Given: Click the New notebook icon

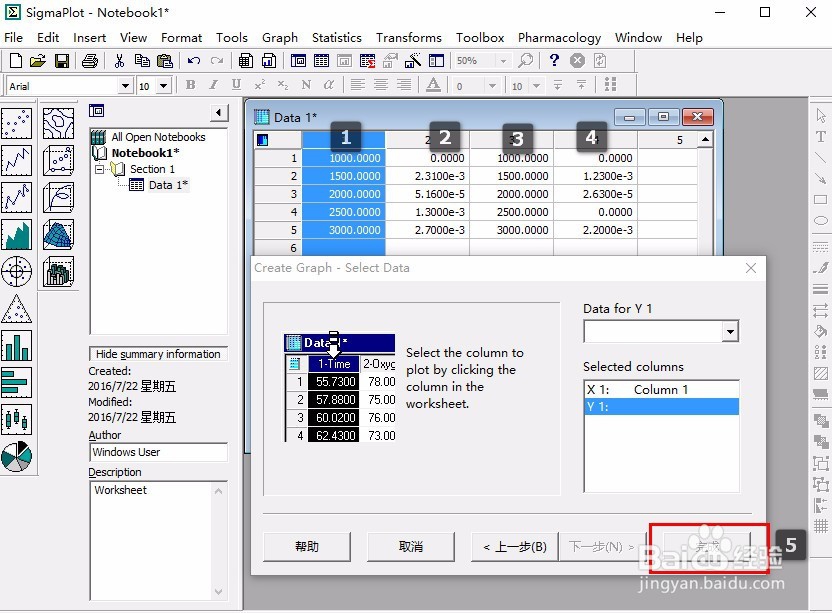Looking at the screenshot, I should coord(15,61).
